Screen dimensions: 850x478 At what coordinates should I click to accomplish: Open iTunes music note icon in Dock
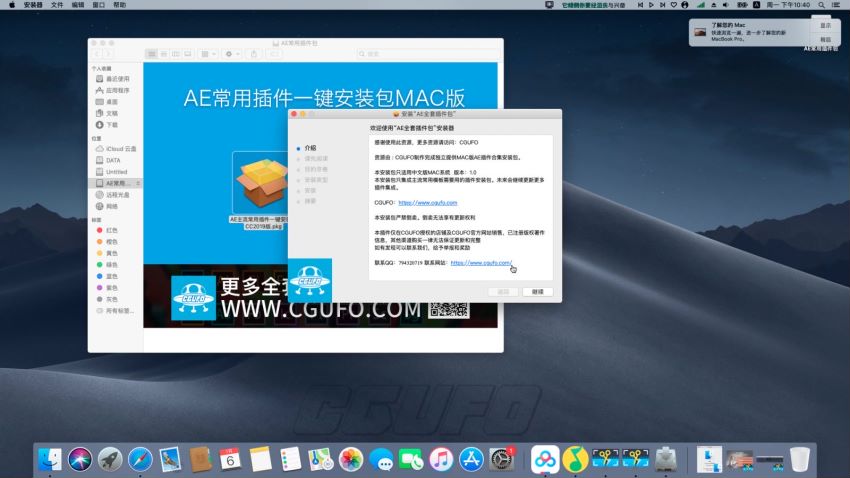click(441, 459)
